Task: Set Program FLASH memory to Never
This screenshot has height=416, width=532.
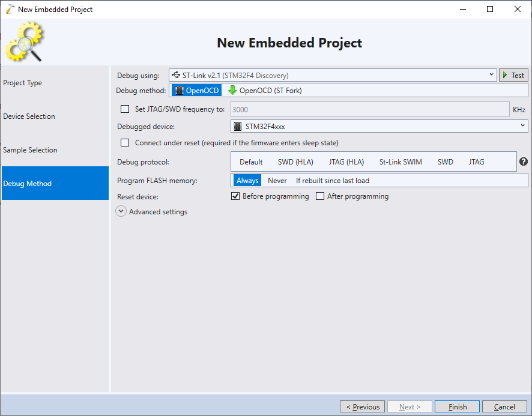Action: [277, 181]
